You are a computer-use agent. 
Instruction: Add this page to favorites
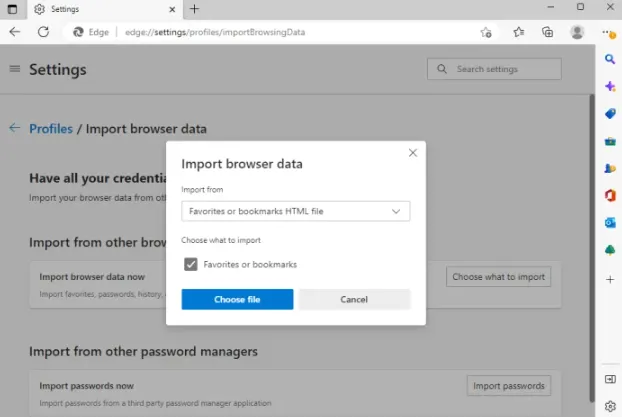[486, 32]
